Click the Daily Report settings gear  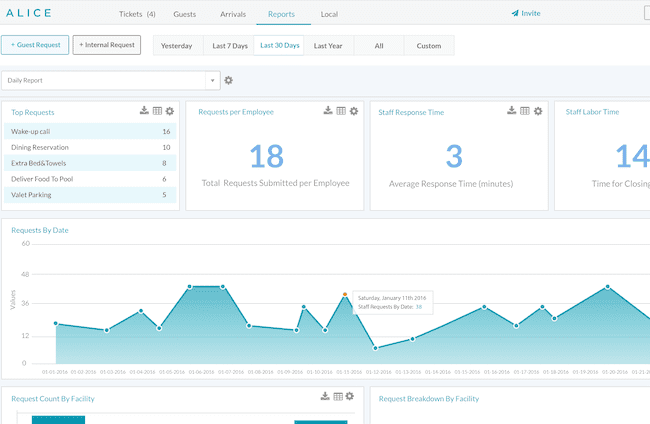229,80
